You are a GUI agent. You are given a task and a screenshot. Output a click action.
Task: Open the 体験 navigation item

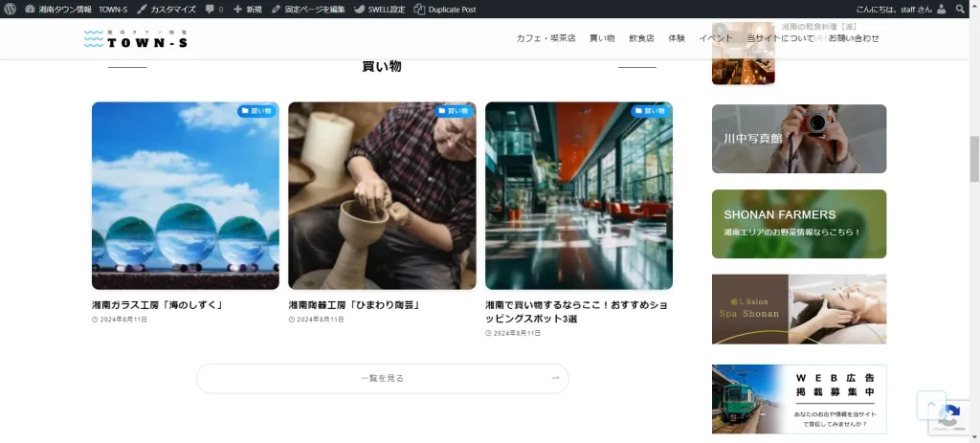click(x=677, y=38)
